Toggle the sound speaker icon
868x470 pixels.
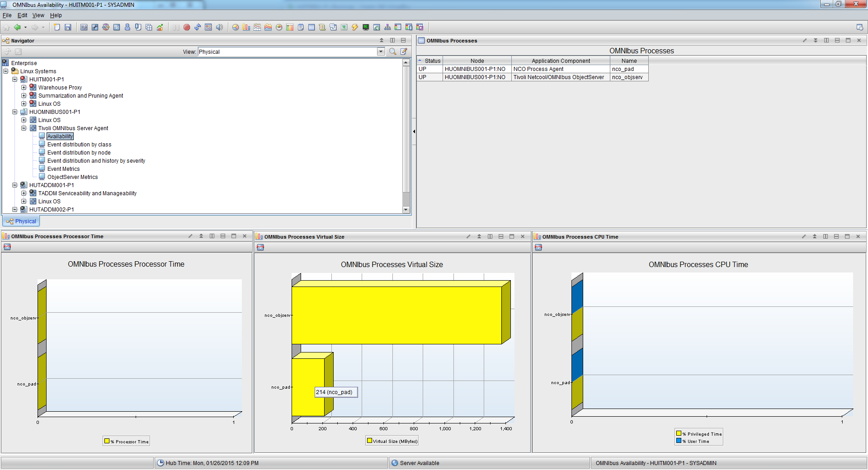(219, 27)
